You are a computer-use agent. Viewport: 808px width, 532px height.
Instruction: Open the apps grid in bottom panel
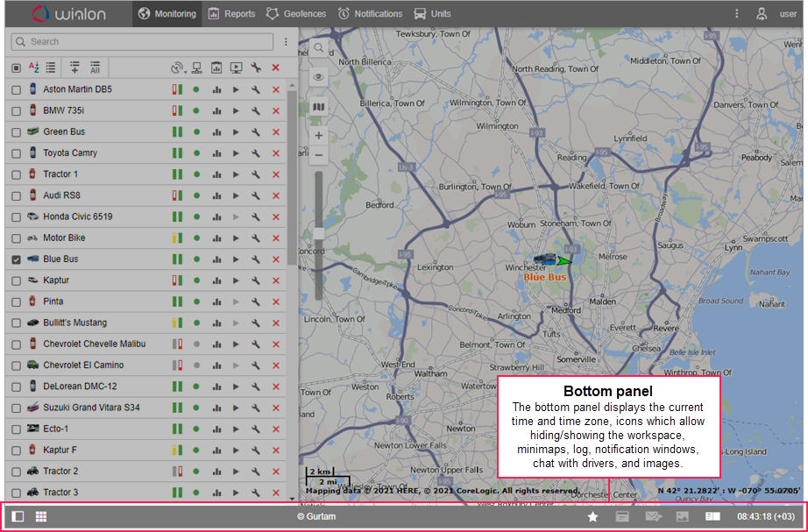(41, 517)
